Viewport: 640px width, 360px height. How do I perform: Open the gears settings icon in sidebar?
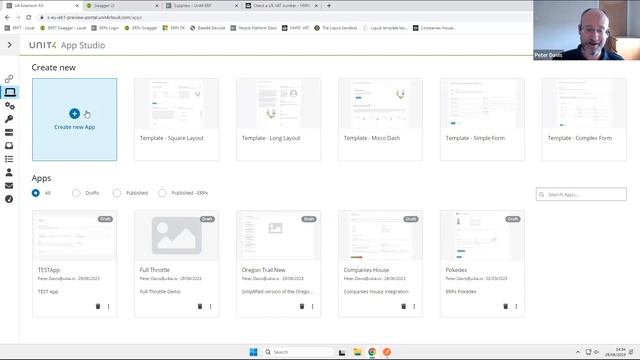[x=9, y=106]
